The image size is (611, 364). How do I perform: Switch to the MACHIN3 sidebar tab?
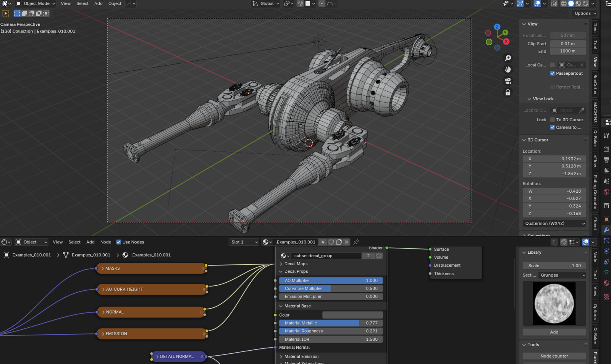click(595, 112)
